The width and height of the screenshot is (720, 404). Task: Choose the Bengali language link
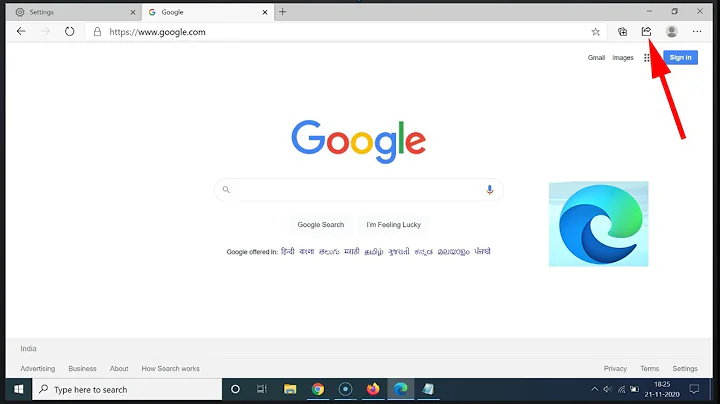tap(307, 251)
